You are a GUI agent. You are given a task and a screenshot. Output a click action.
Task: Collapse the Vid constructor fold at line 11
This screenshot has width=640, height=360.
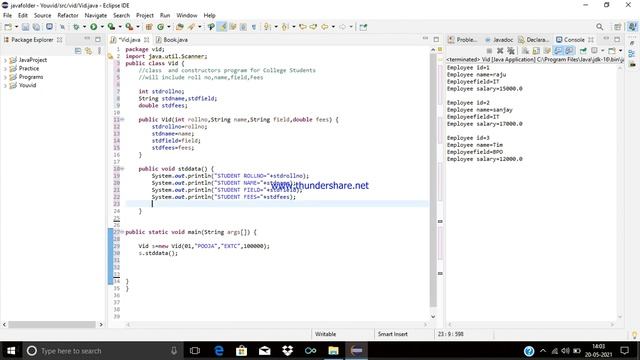[x=122, y=120]
